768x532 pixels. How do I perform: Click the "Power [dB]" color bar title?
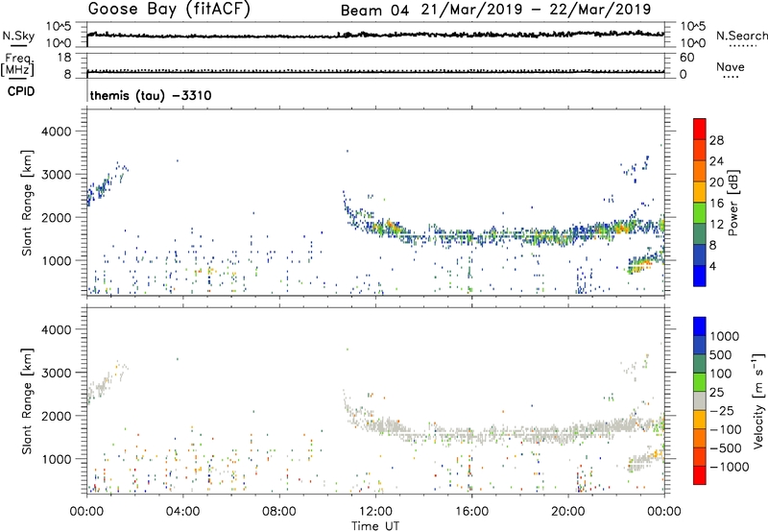coord(732,203)
